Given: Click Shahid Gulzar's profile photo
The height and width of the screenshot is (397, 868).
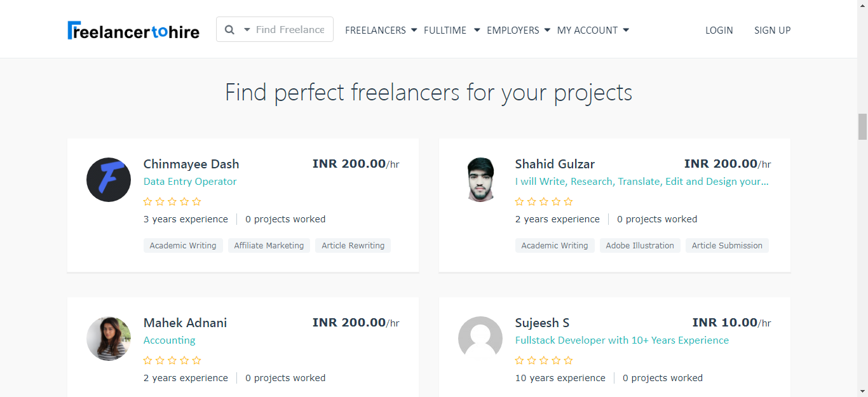Looking at the screenshot, I should tap(480, 180).
